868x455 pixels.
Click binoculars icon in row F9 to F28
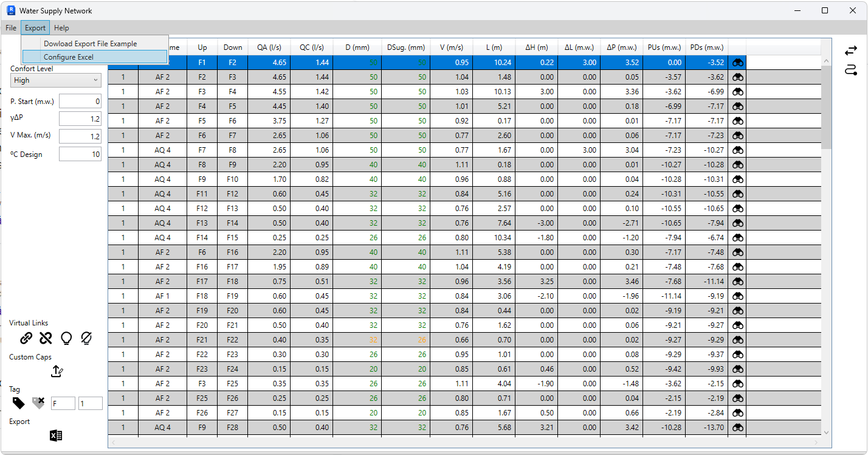tap(737, 428)
